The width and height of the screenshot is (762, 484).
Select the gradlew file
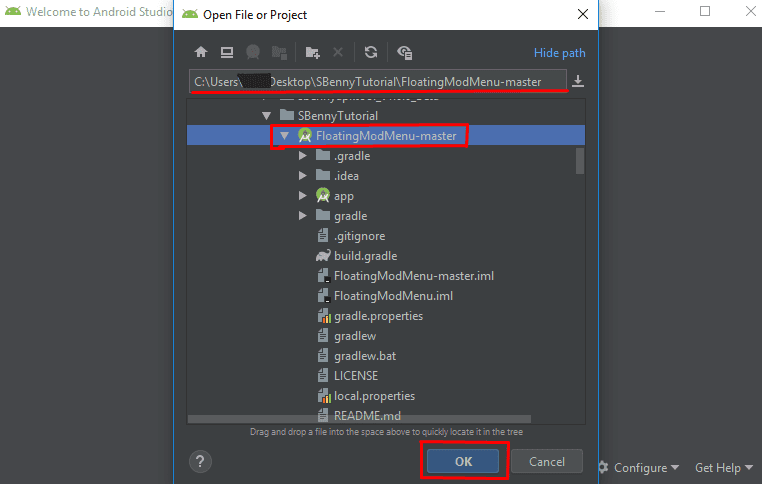355,336
